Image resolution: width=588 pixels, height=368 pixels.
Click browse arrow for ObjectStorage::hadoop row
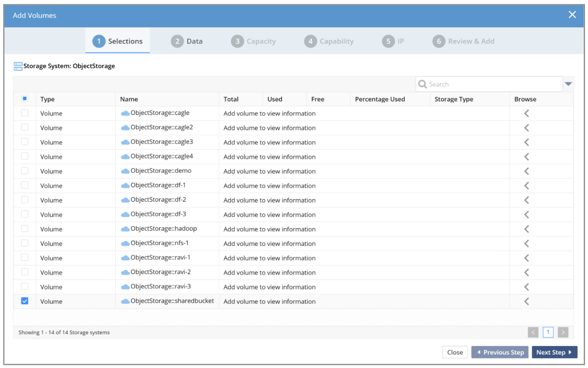[526, 229]
